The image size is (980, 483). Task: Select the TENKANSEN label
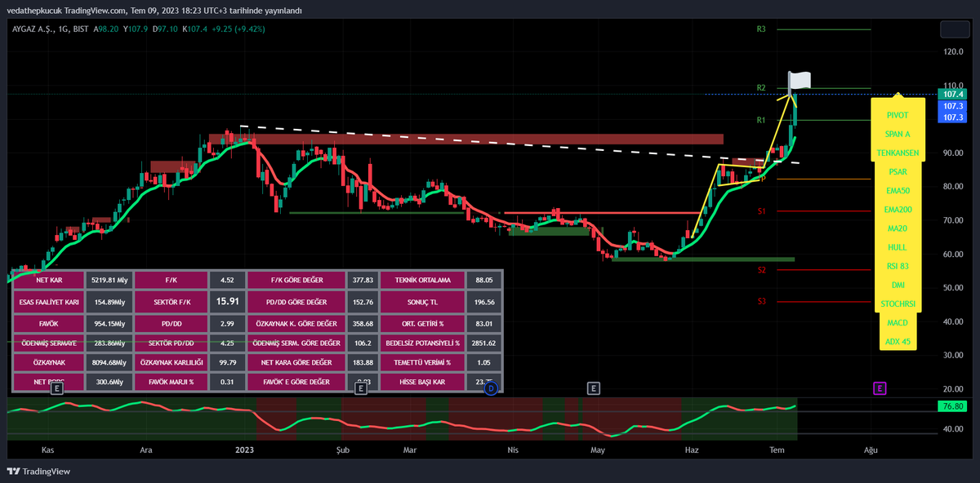pos(898,153)
